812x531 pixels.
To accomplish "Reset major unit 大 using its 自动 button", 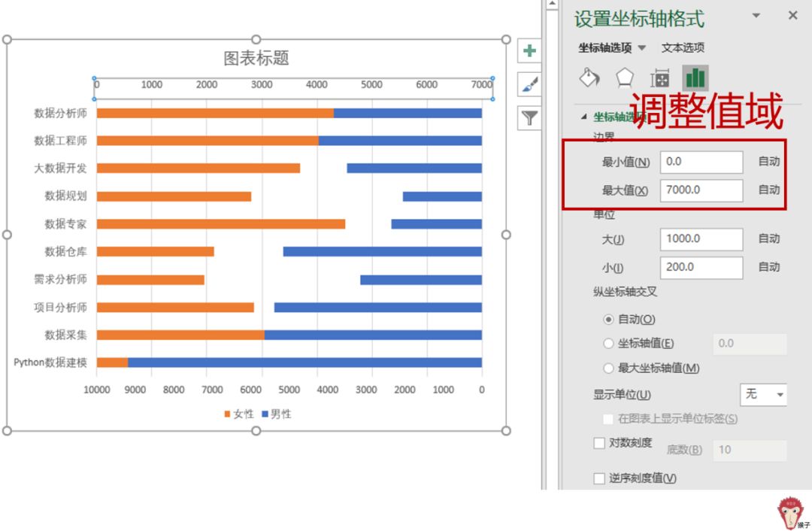I will [x=768, y=239].
